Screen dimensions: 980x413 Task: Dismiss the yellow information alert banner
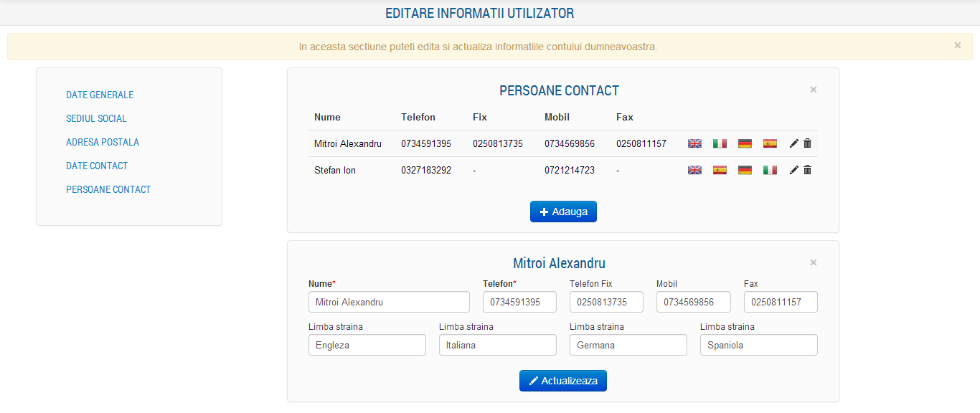(x=957, y=45)
